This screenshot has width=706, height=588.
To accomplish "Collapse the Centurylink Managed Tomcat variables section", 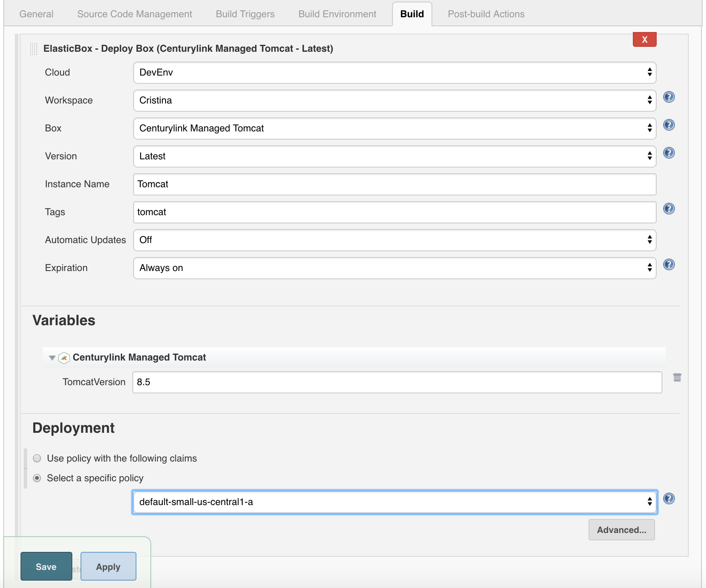I will click(x=52, y=358).
